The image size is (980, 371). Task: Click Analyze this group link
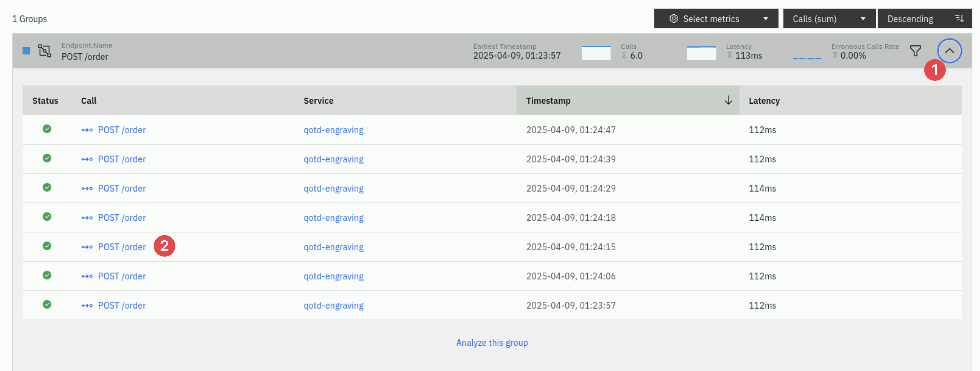492,342
